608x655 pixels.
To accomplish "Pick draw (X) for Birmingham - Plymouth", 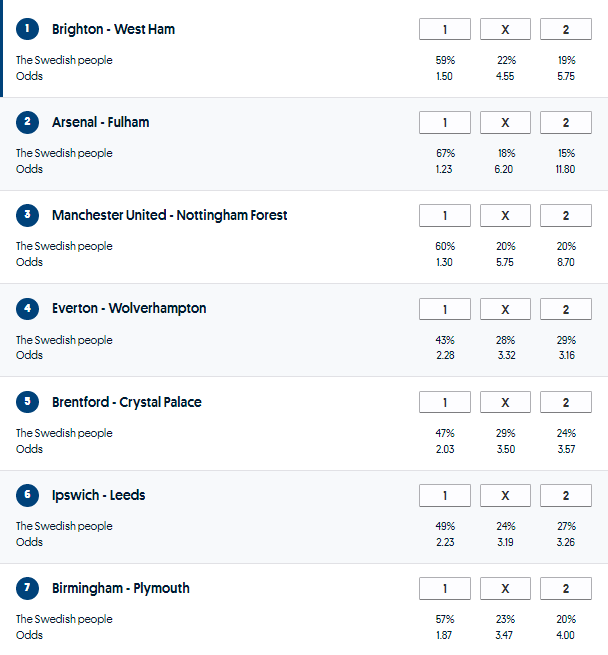I will click(505, 588).
